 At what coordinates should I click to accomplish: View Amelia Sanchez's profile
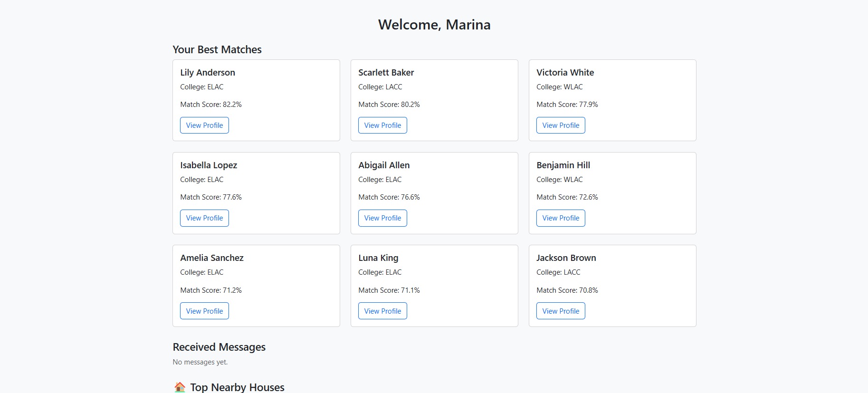(204, 311)
